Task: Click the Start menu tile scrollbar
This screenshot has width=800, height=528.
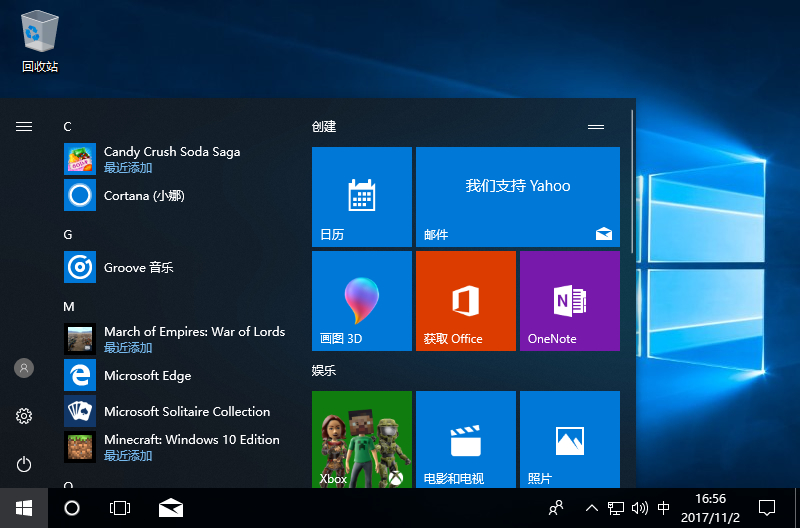Action: (632, 180)
